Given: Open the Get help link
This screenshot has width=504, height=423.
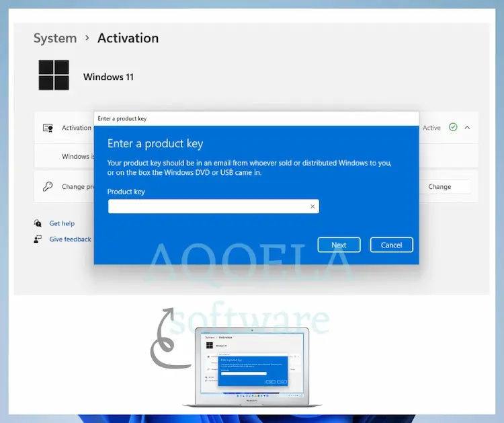Looking at the screenshot, I should click(x=62, y=223).
